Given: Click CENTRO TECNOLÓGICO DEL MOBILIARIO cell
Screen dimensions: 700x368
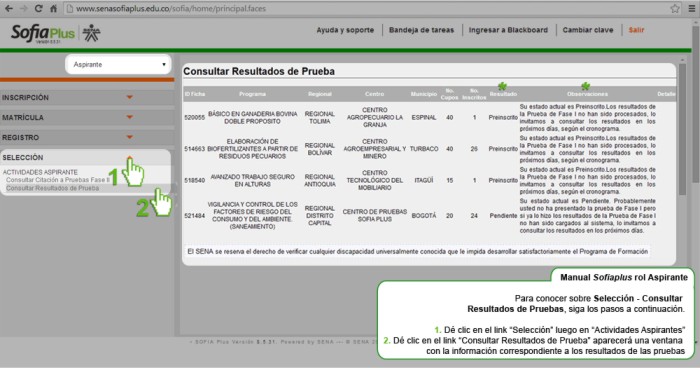Looking at the screenshot, I should click(x=375, y=180).
